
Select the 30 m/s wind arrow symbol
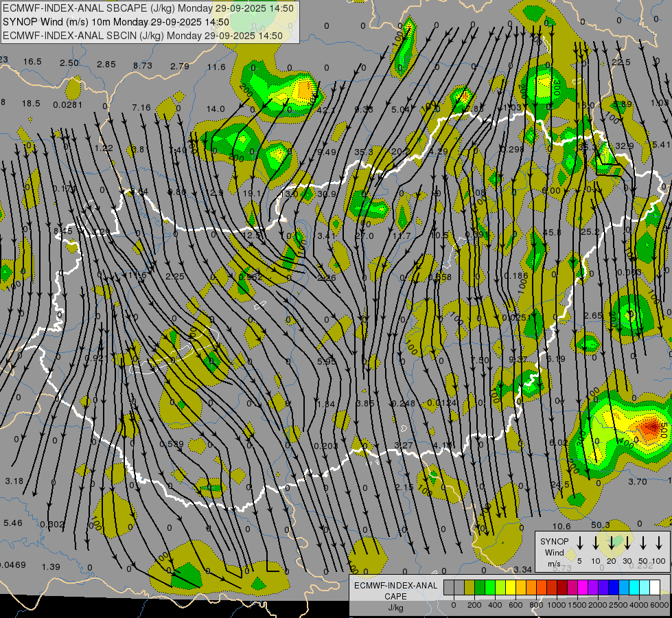[627, 543]
